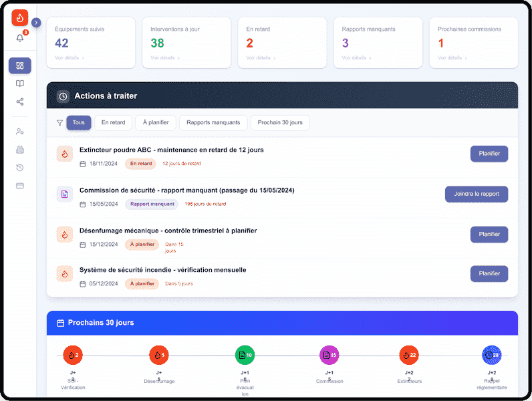The image size is (532, 401).
Task: Click the share nodes icon in sidebar
Action: [x=20, y=102]
